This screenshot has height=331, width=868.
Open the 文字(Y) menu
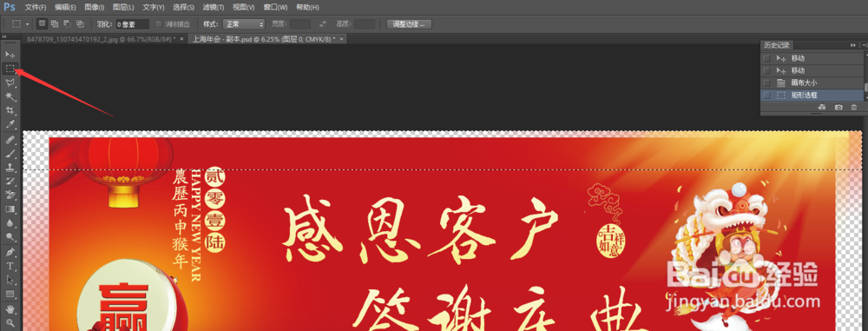point(154,7)
